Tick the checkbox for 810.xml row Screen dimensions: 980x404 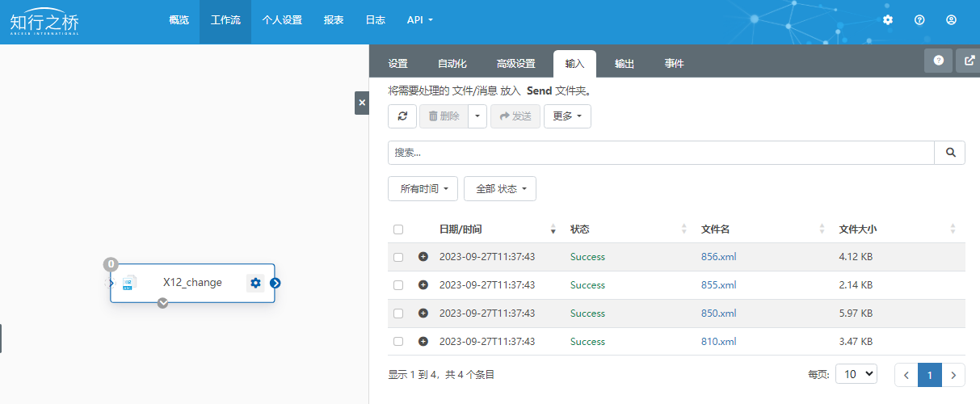click(398, 342)
